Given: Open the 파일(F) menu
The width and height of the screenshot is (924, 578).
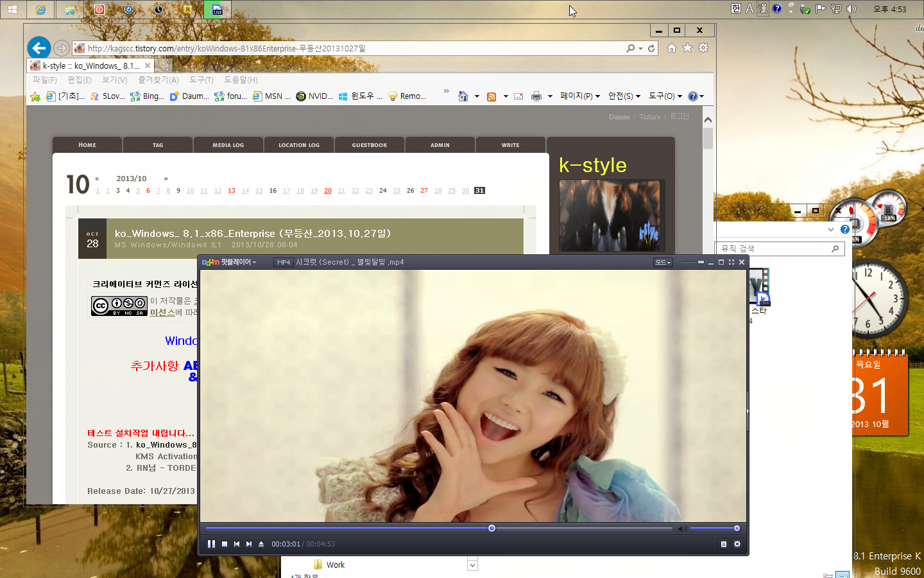Looking at the screenshot, I should 44,80.
